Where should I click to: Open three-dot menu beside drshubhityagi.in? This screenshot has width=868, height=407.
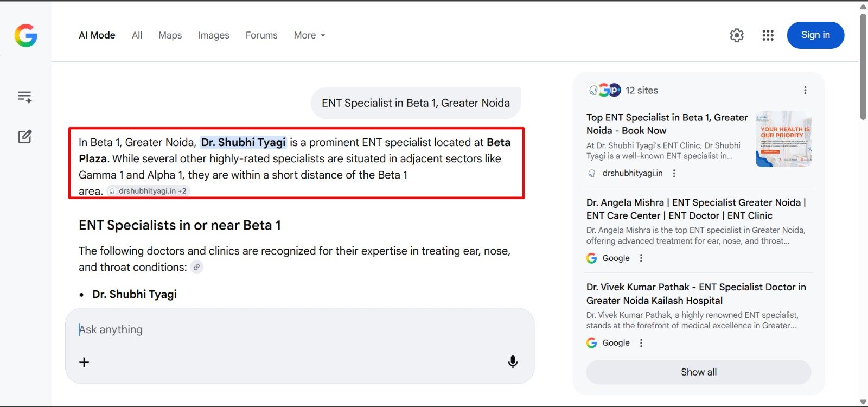point(674,173)
